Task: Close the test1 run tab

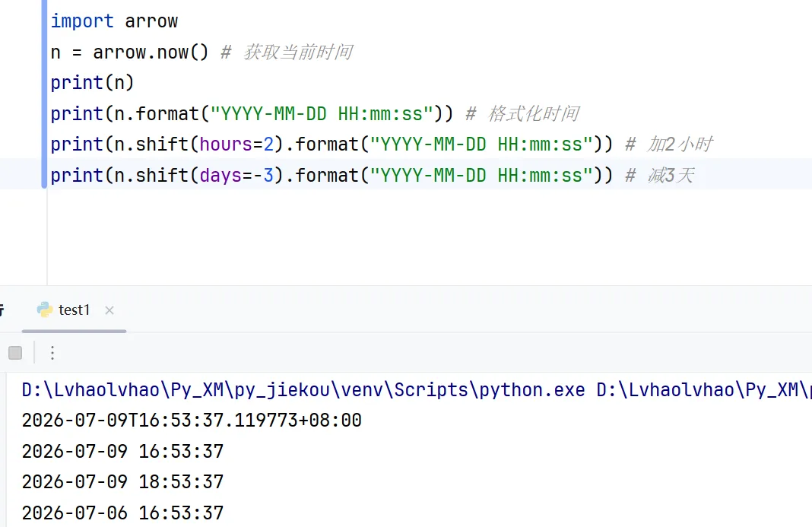Action: [x=109, y=310]
